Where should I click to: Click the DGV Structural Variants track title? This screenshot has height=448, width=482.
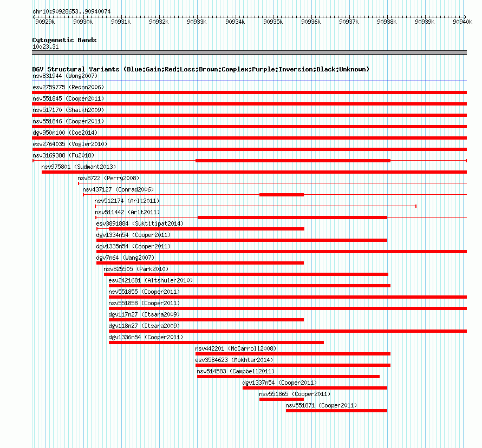(x=201, y=69)
